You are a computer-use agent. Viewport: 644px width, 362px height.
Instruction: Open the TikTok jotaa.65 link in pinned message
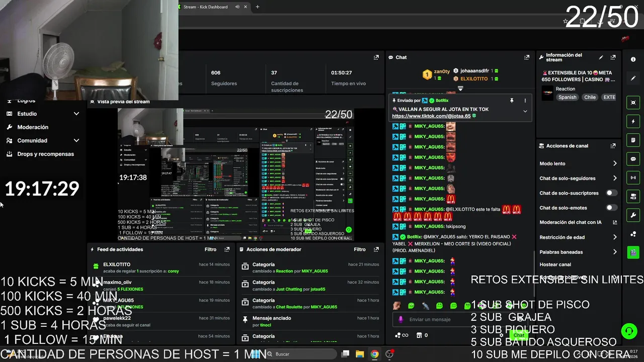pos(431,116)
